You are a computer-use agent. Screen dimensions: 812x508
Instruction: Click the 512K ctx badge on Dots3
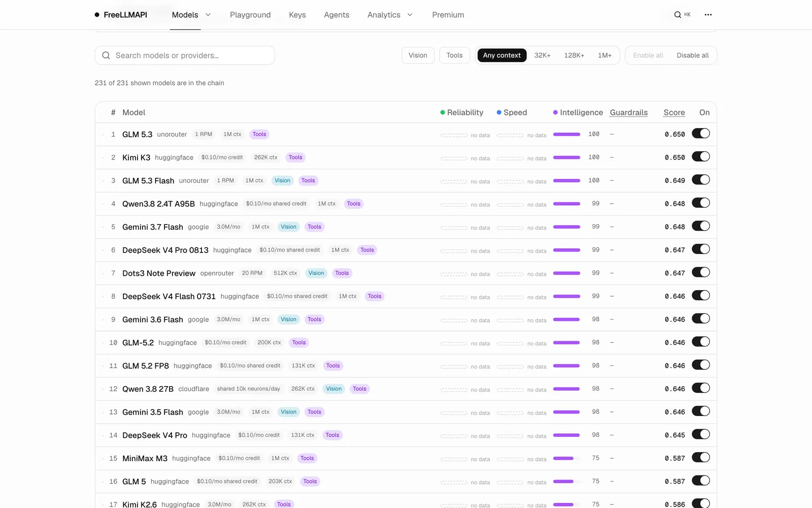[285, 273]
